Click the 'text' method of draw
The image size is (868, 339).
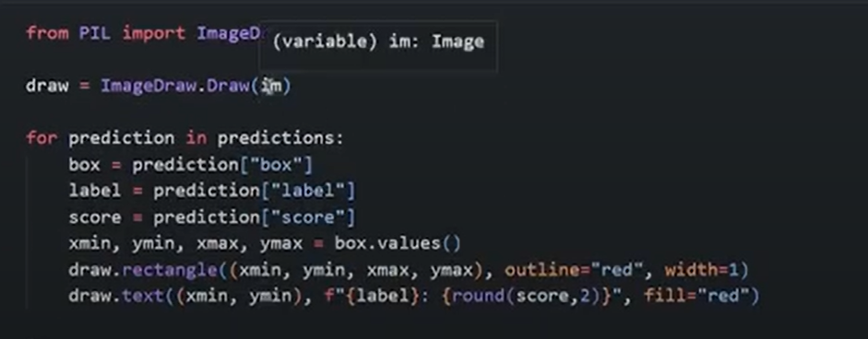tap(143, 296)
